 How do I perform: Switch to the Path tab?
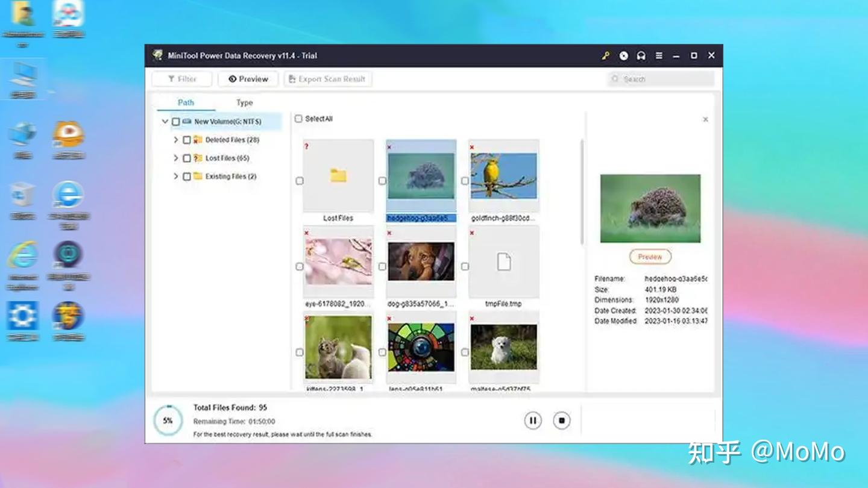186,102
